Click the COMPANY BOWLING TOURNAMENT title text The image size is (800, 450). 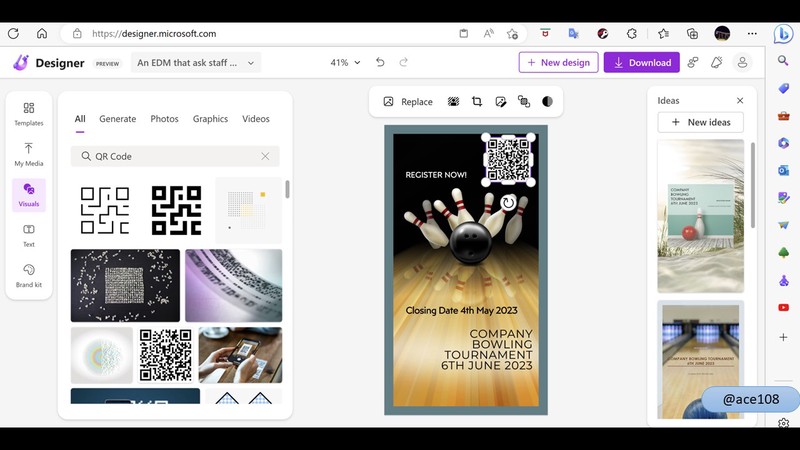487,349
